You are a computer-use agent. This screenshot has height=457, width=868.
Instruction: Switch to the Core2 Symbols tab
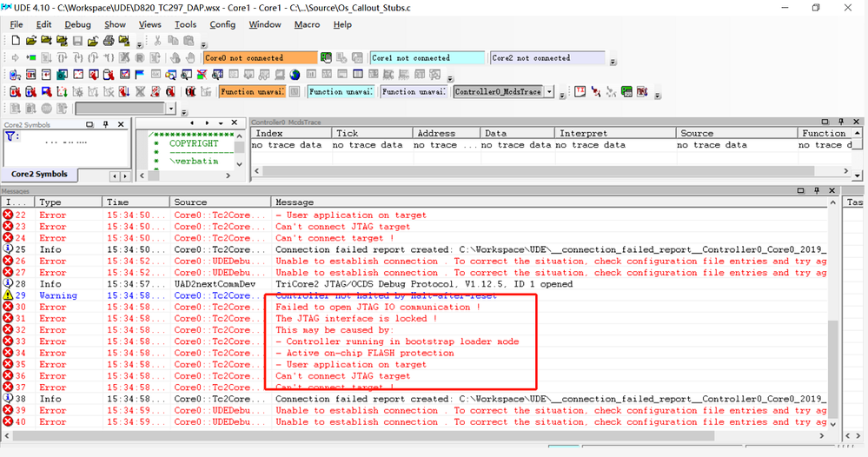click(38, 174)
